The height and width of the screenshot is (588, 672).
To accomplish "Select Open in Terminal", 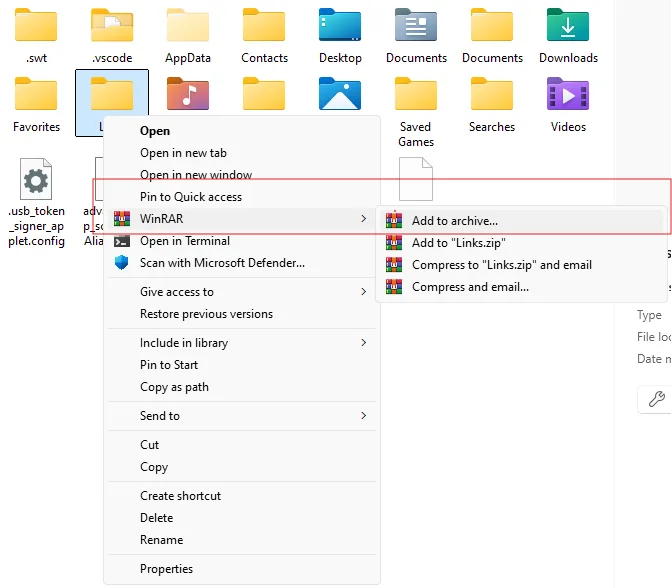I will (x=242, y=240).
